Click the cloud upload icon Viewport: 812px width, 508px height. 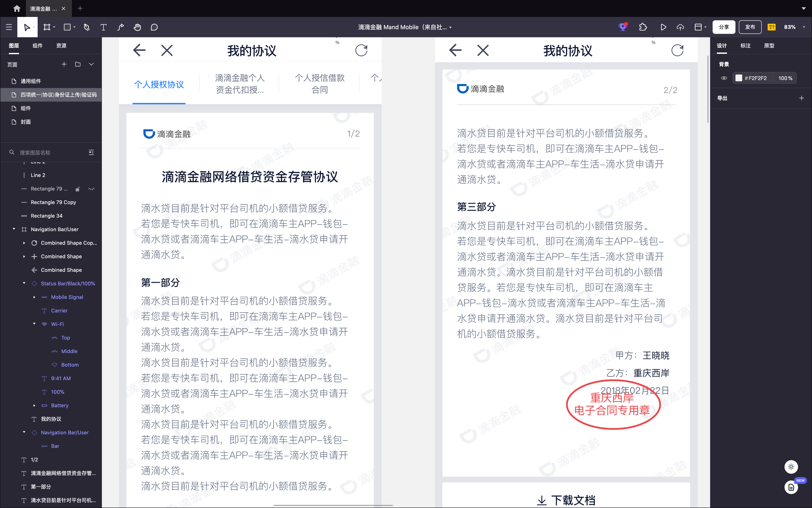pyautogui.click(x=680, y=27)
